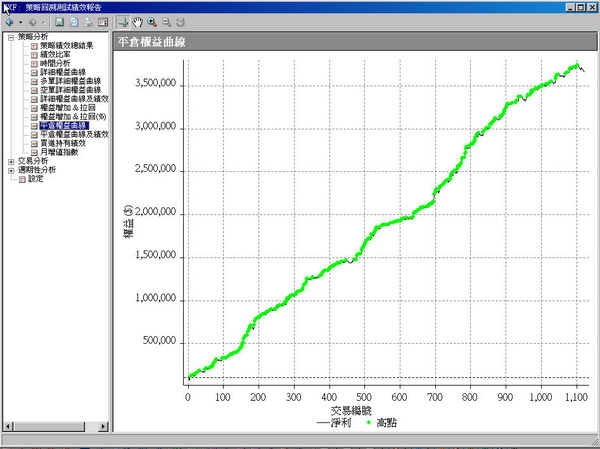This screenshot has height=449, width=600.
Task: Click table icon beside 績效比率
Action: click(34, 55)
